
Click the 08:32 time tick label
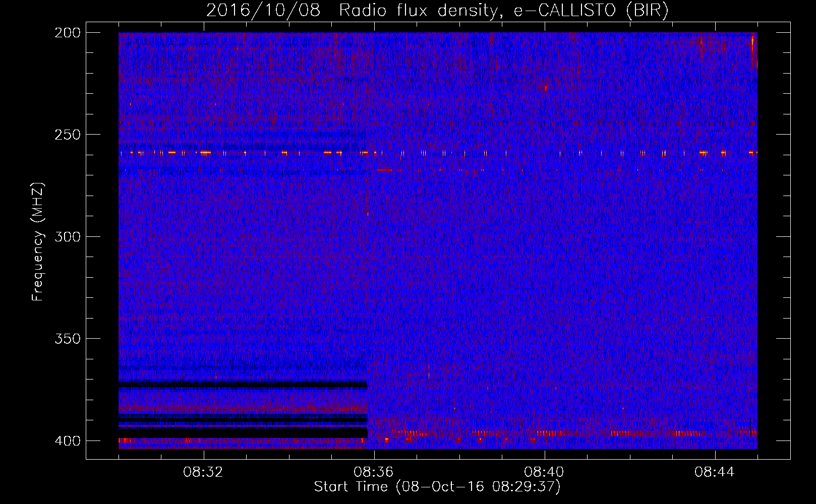tap(203, 472)
